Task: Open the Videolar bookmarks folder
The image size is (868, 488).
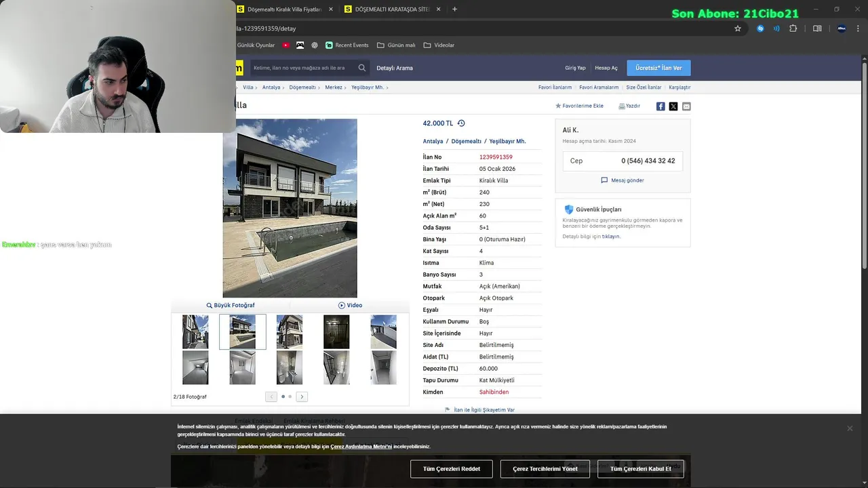Action: tap(439, 45)
